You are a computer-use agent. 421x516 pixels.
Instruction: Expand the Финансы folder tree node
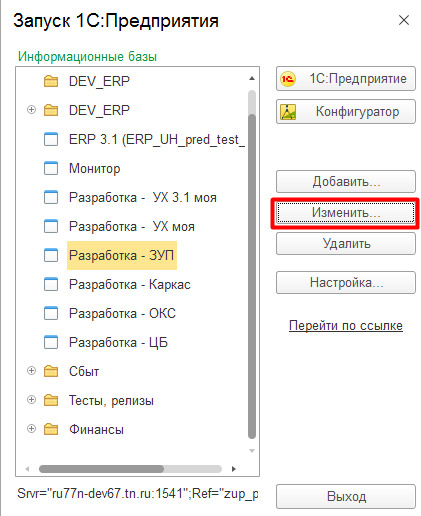pos(31,429)
